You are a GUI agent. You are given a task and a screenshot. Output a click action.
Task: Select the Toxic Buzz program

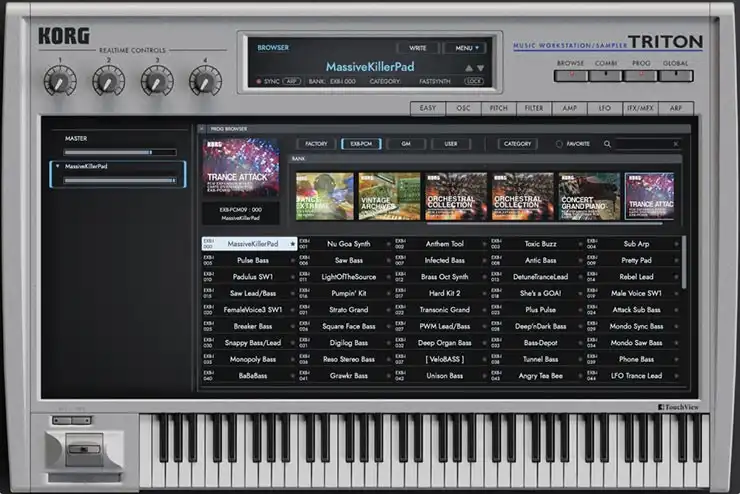tap(537, 244)
